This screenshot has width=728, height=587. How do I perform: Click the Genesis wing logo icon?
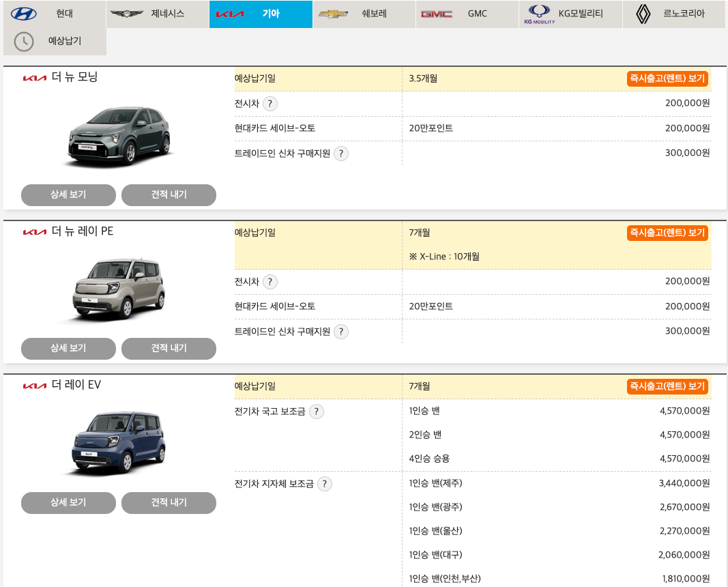point(126,14)
